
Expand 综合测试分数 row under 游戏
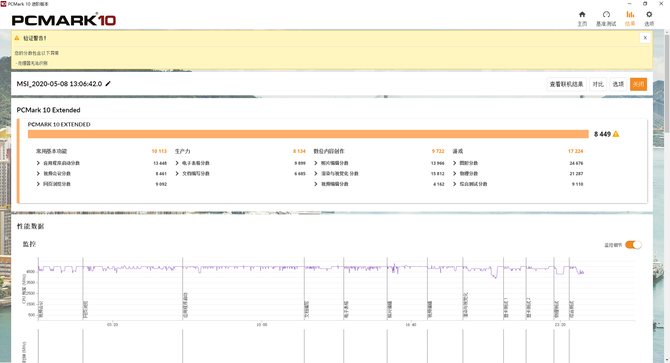[455, 184]
